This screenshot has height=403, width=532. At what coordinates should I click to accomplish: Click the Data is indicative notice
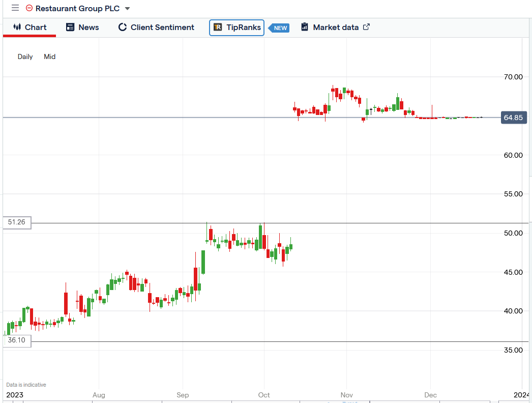pos(26,385)
